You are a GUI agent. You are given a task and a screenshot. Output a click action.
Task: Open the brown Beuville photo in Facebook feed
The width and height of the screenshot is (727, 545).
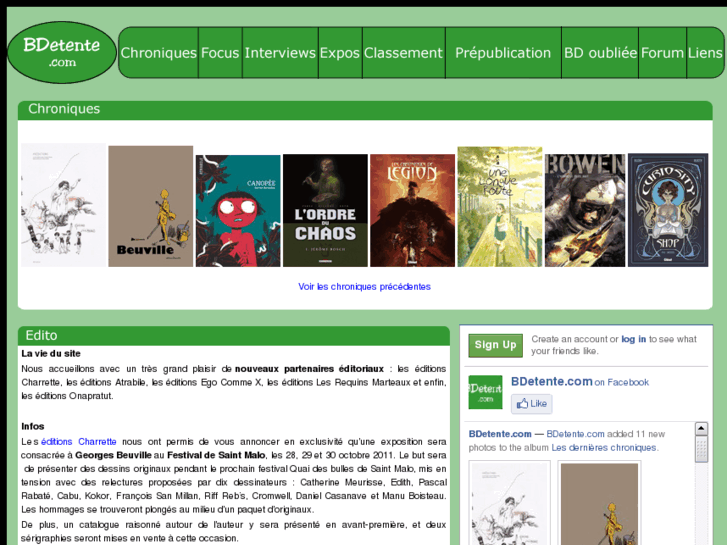599,503
